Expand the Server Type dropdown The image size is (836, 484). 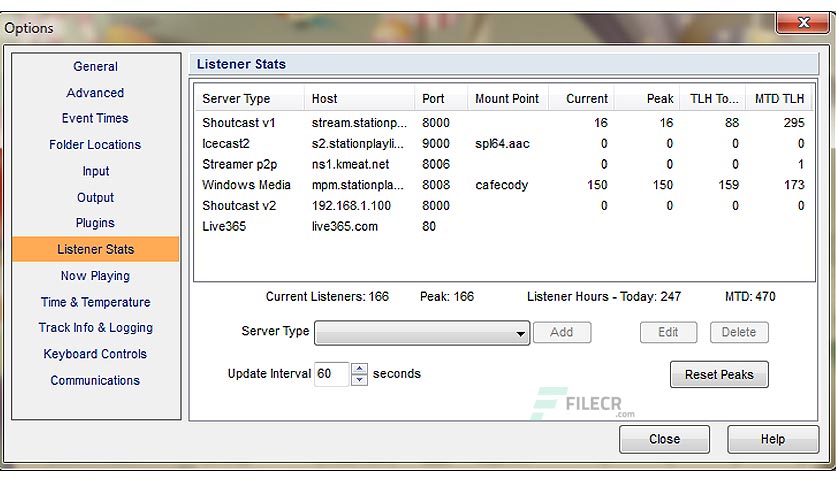point(422,333)
